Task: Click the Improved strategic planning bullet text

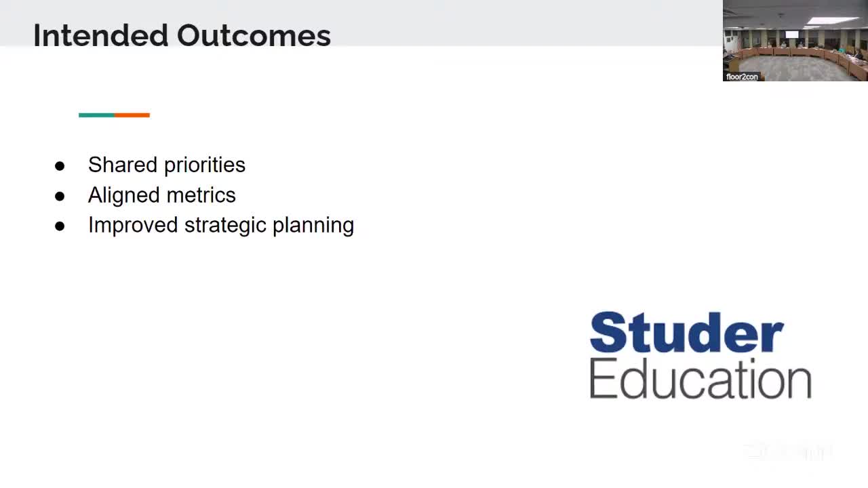Action: point(220,225)
